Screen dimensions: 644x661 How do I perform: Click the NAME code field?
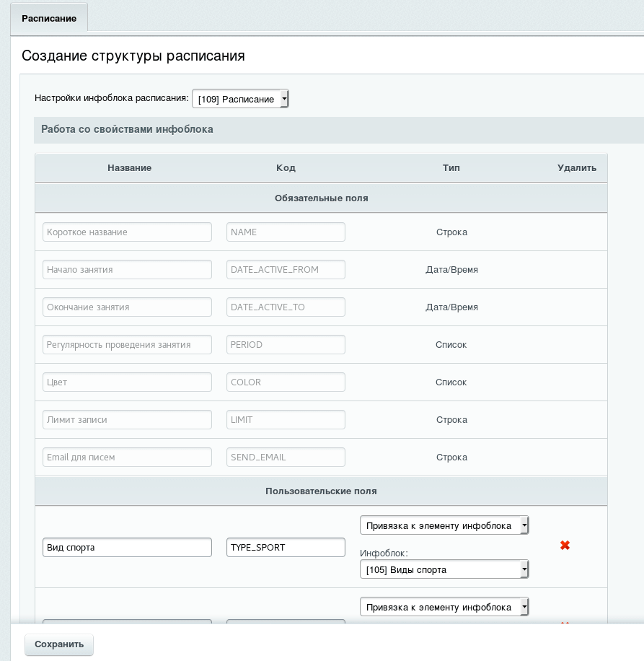coord(286,232)
